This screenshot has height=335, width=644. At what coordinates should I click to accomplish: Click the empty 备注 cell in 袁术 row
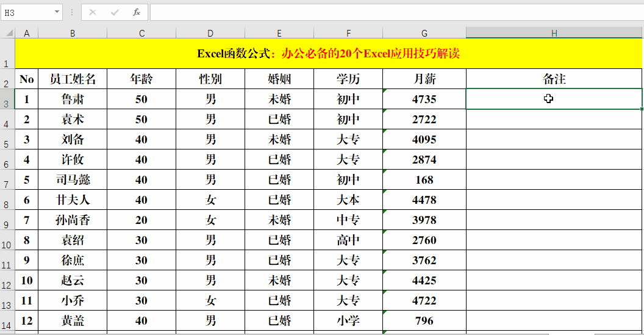[x=554, y=119]
